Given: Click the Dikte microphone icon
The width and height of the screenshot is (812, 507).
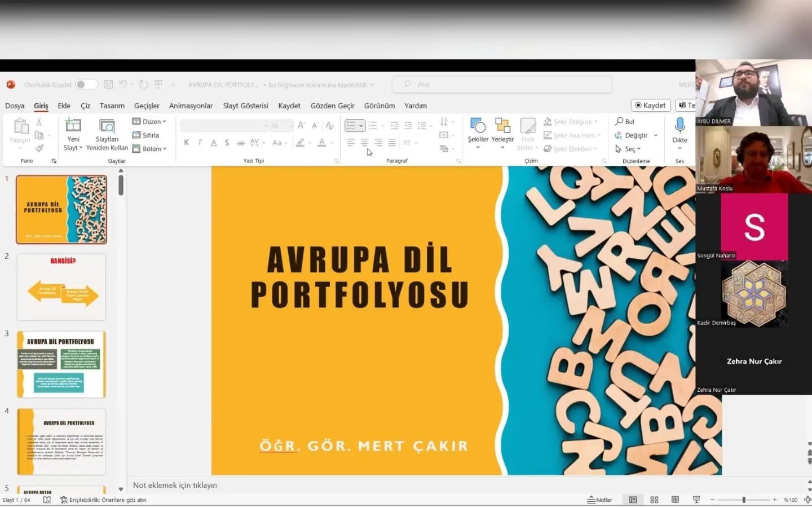Looking at the screenshot, I should [x=679, y=125].
